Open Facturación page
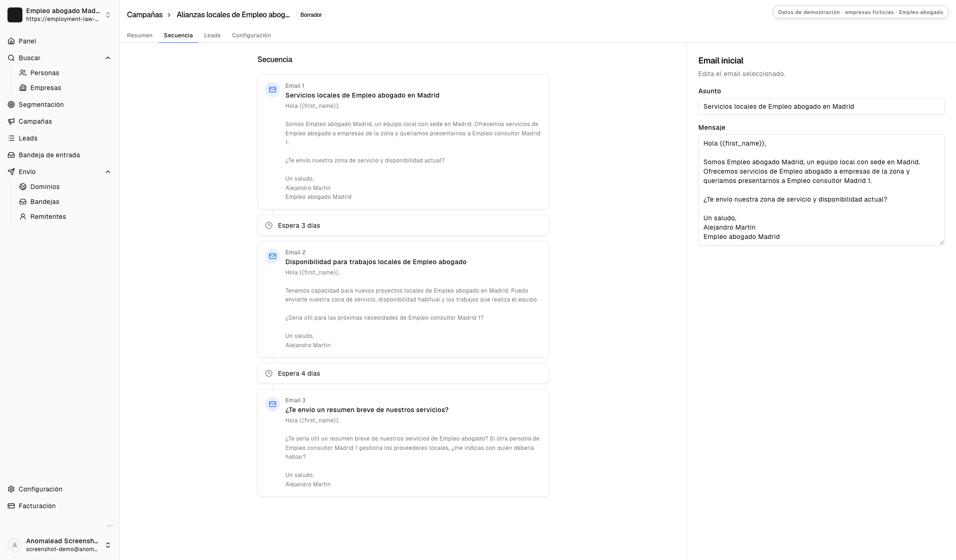This screenshot has width=956, height=560. pyautogui.click(x=59, y=506)
